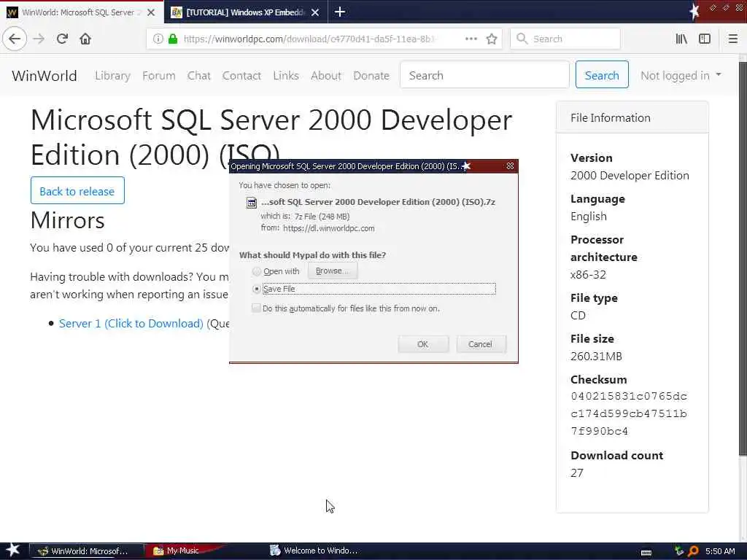The image size is (747, 560).
Task: Cancel the file download dialog
Action: coord(481,344)
